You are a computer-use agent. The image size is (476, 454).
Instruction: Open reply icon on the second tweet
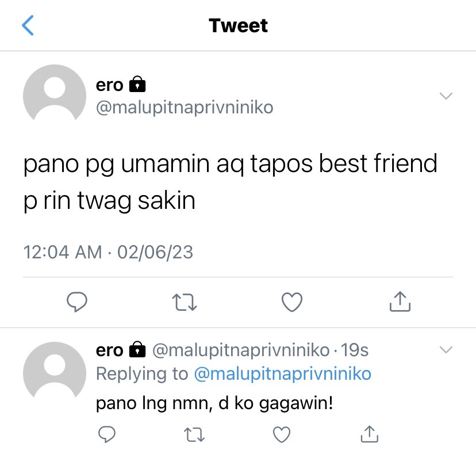(107, 434)
